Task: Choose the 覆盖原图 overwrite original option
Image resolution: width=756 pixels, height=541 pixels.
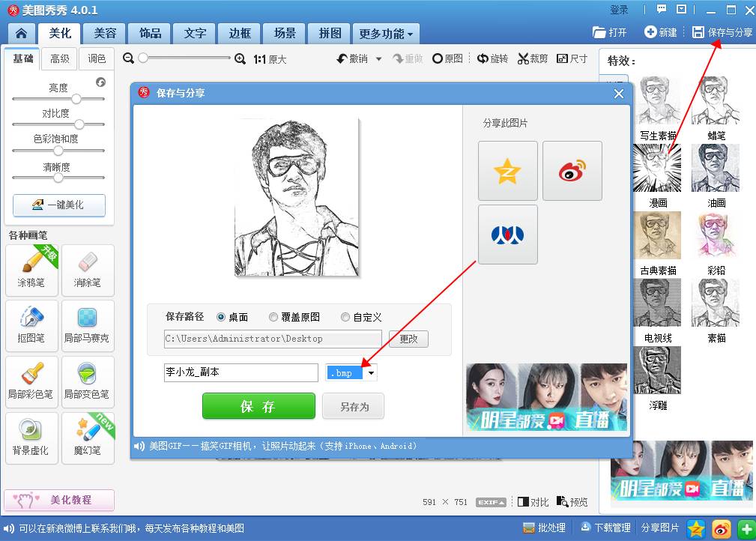Action: (x=274, y=317)
